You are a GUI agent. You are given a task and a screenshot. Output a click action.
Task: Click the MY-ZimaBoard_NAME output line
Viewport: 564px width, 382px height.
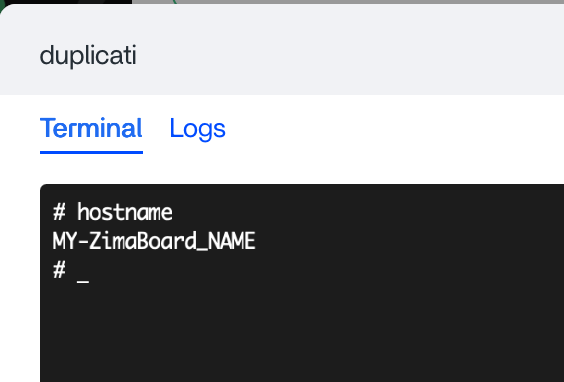(x=154, y=241)
